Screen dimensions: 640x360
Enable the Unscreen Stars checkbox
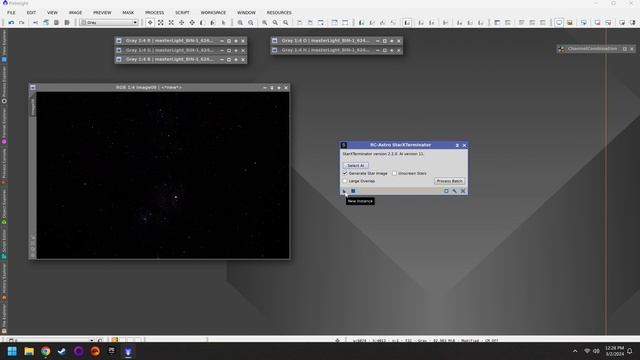pyautogui.click(x=394, y=173)
